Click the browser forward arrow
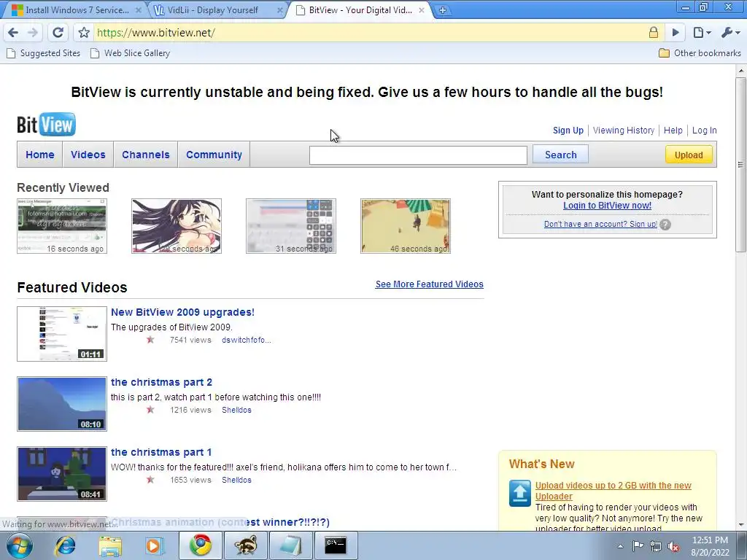This screenshot has width=747, height=560. (33, 32)
